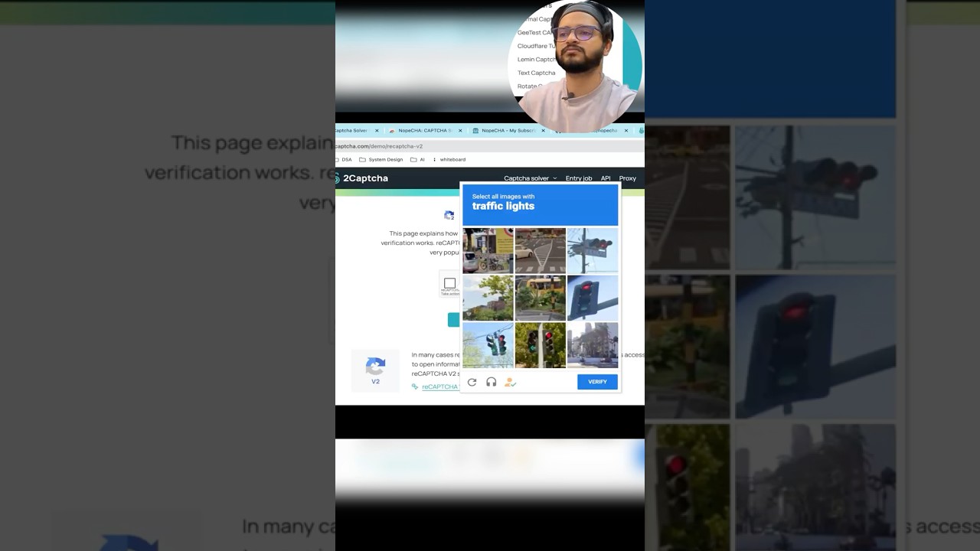Click the VERIFY button
This screenshot has width=980, height=551.
click(x=597, y=382)
